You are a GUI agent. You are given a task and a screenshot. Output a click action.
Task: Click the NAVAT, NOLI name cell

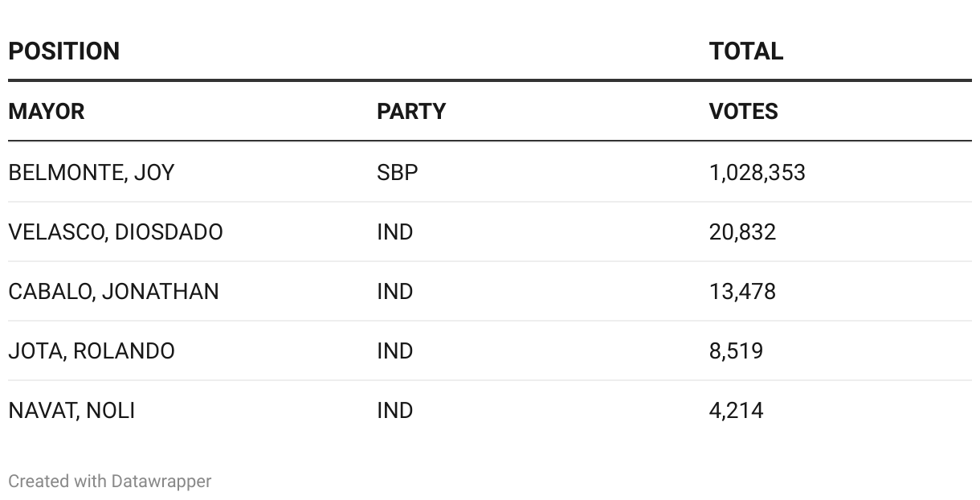tap(71, 411)
